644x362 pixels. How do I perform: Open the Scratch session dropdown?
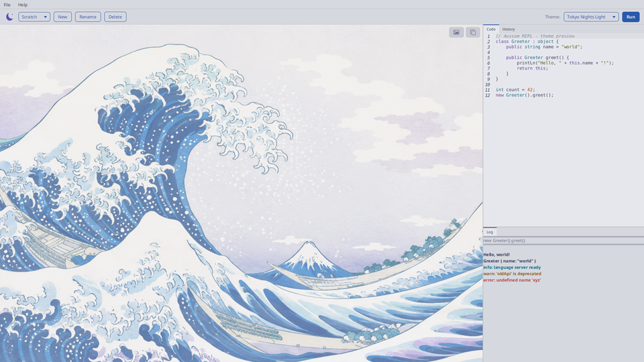(34, 17)
